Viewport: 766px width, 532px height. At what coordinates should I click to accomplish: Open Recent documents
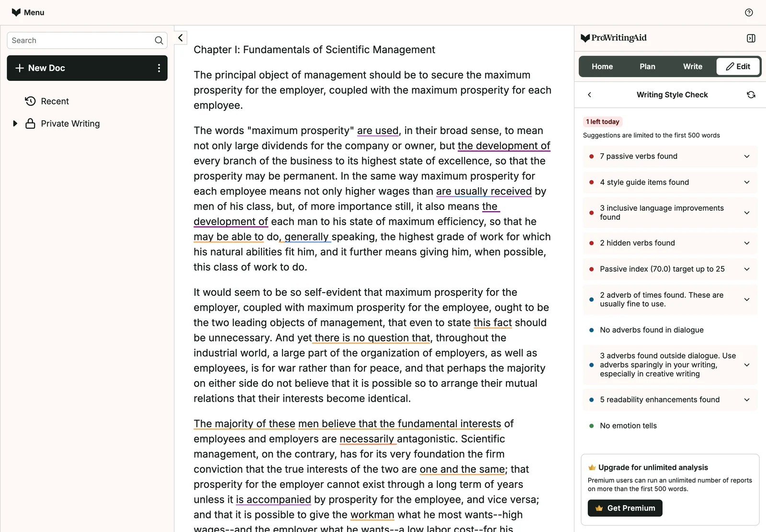pyautogui.click(x=55, y=101)
